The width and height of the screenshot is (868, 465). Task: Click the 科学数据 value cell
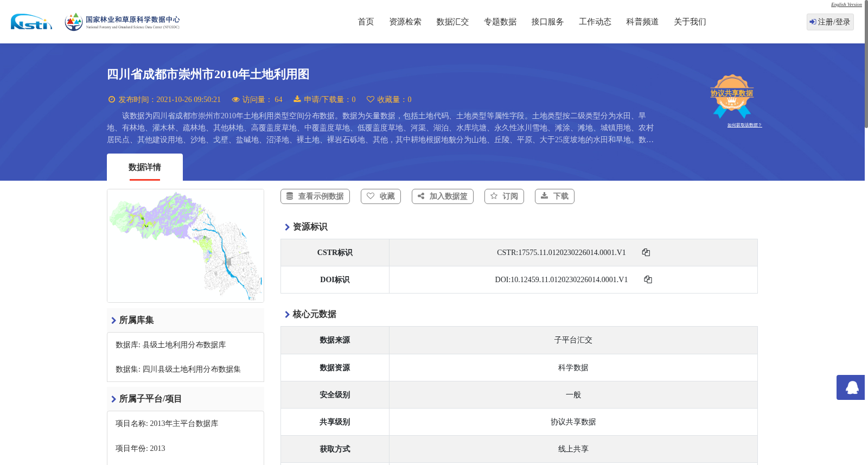pyautogui.click(x=573, y=368)
